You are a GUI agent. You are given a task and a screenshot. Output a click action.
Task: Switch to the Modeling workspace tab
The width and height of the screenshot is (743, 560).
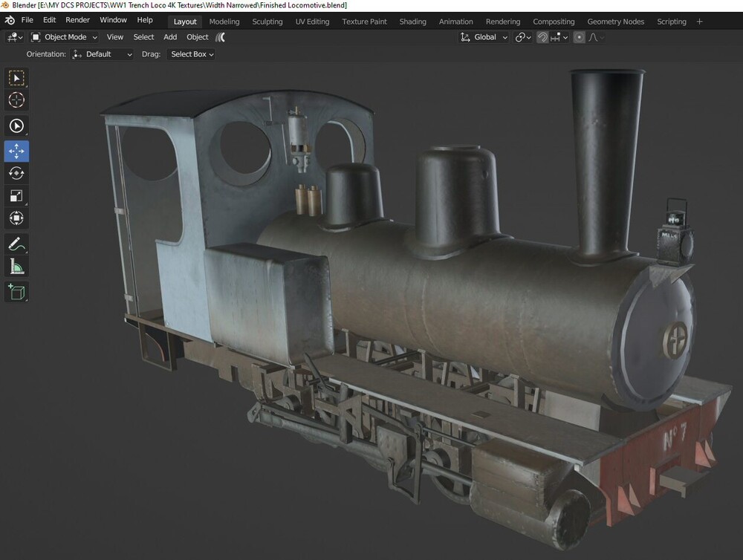click(x=224, y=22)
